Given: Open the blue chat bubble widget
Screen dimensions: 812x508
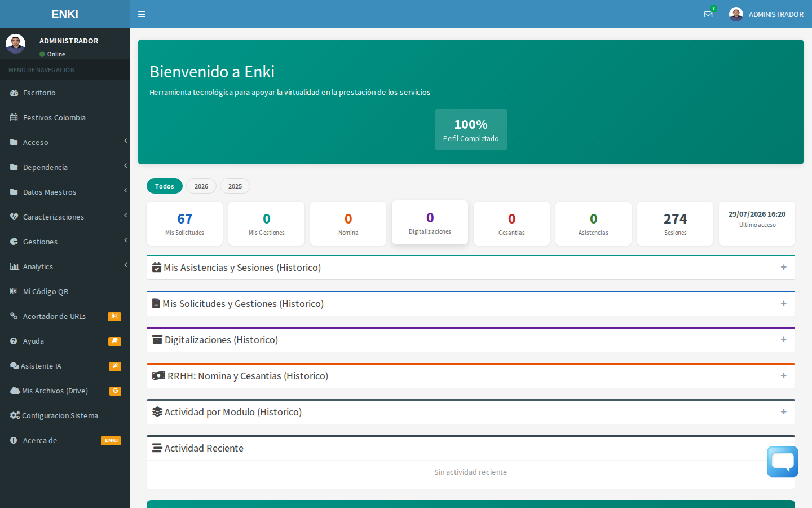Looking at the screenshot, I should pos(783,462).
